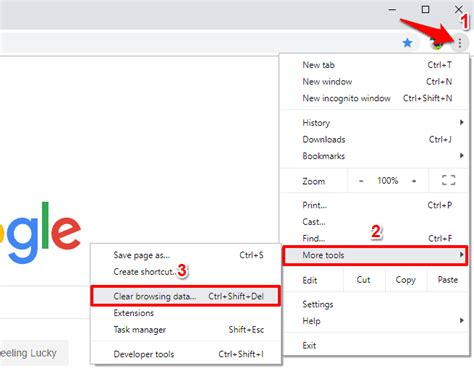Choose Print... in the menu
The height and width of the screenshot is (376, 474).
pyautogui.click(x=375, y=205)
